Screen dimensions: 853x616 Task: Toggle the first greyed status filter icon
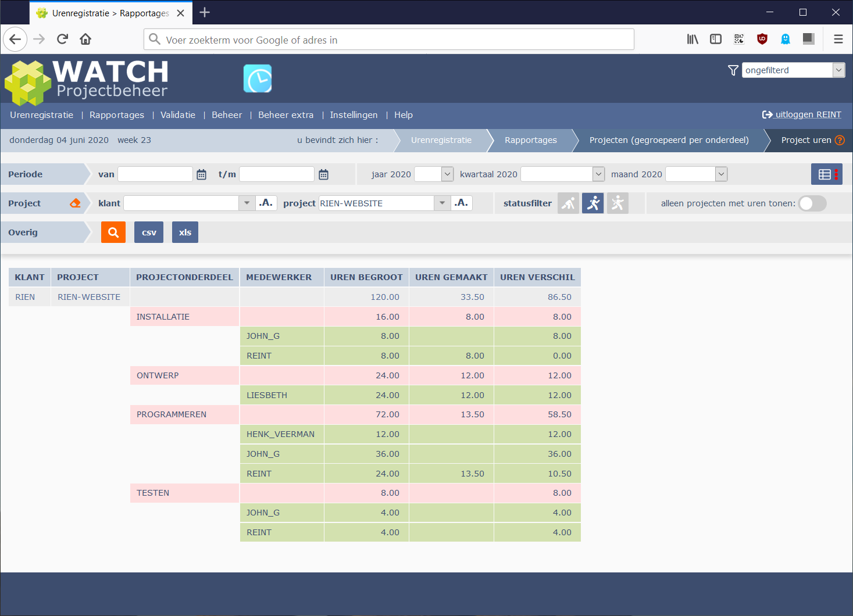pyautogui.click(x=568, y=203)
